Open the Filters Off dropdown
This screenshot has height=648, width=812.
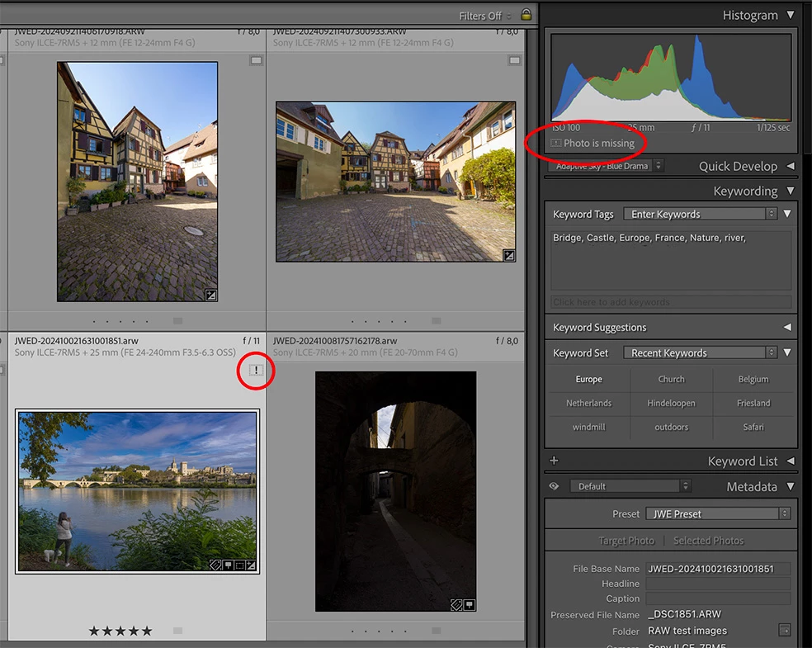coord(485,16)
